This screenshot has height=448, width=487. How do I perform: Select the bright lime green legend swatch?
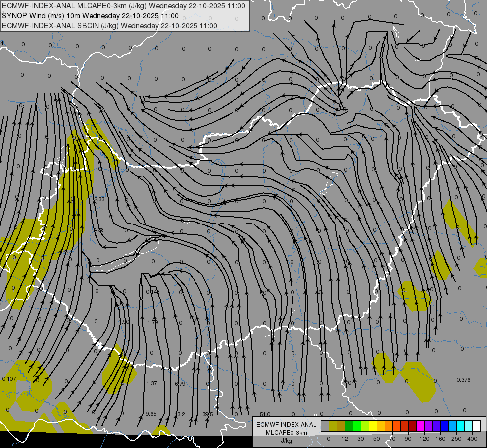[357, 426]
